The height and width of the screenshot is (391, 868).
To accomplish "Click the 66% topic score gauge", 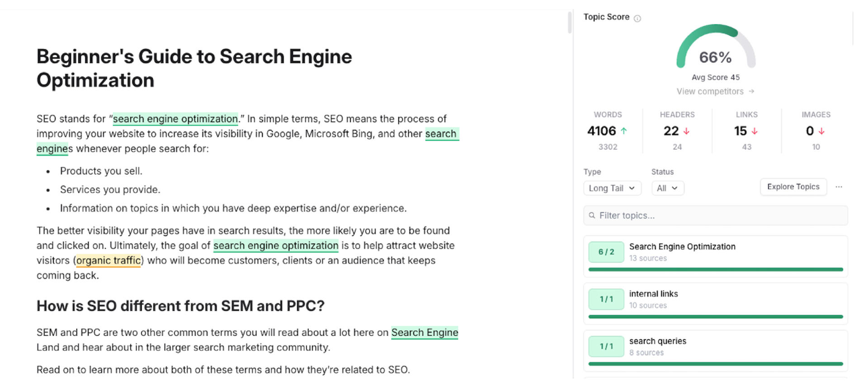I will click(x=715, y=50).
